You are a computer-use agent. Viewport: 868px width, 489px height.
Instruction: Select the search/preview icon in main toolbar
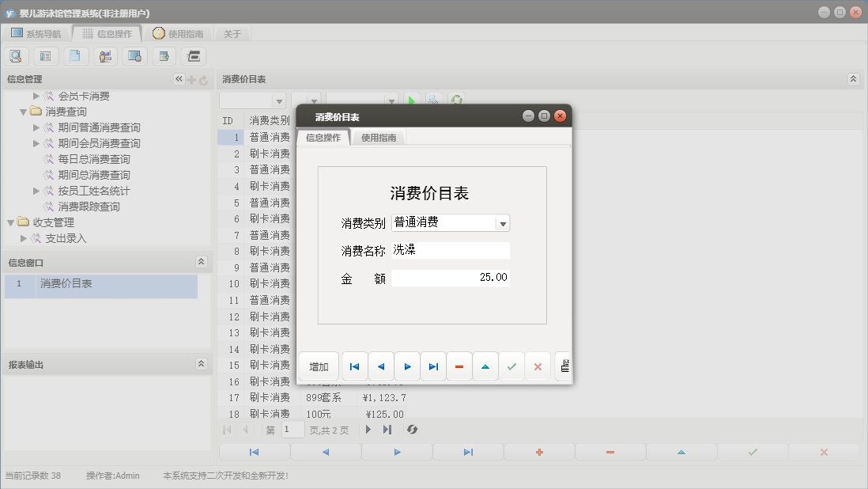coord(16,55)
